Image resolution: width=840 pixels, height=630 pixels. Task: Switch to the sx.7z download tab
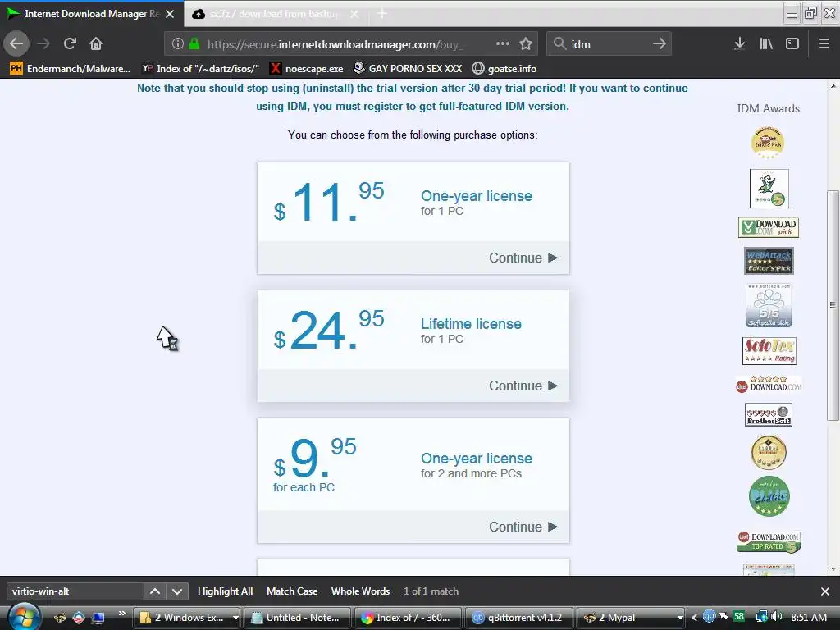click(276, 13)
